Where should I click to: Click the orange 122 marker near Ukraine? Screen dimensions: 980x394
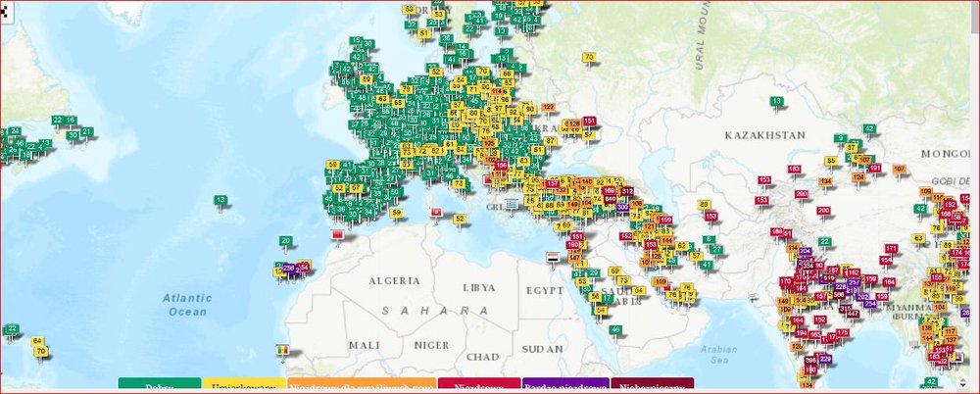pos(548,107)
